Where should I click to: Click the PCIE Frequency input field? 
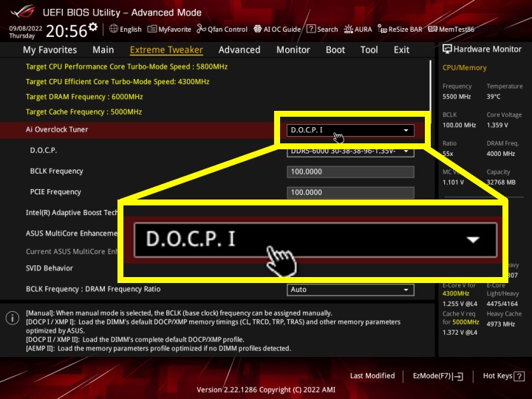point(350,192)
